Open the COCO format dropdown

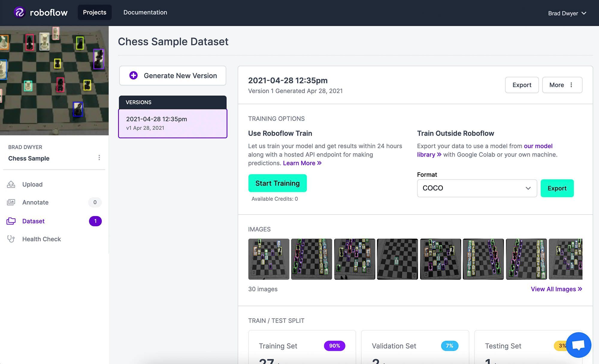click(477, 188)
